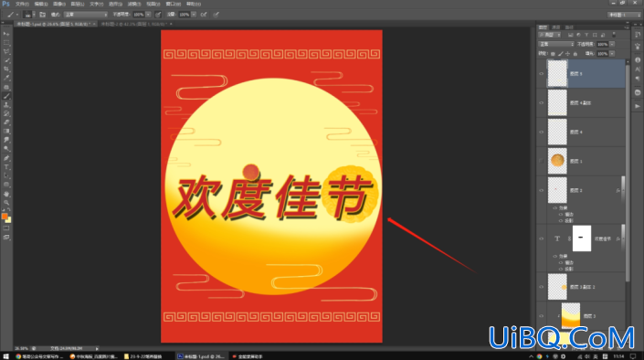This screenshot has height=360, width=644.
Task: Hide layer 图层 3 副本 2
Action: click(x=542, y=287)
